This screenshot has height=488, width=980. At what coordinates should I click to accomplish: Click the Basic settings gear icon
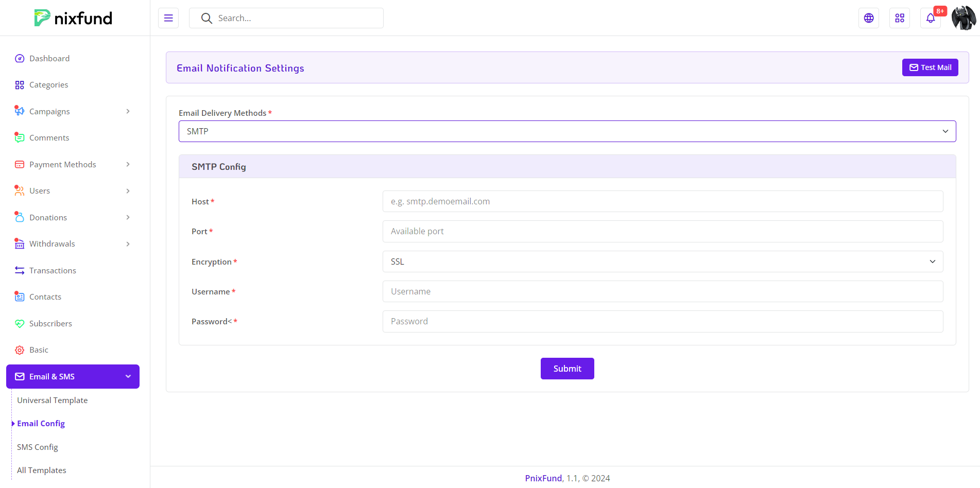click(20, 350)
